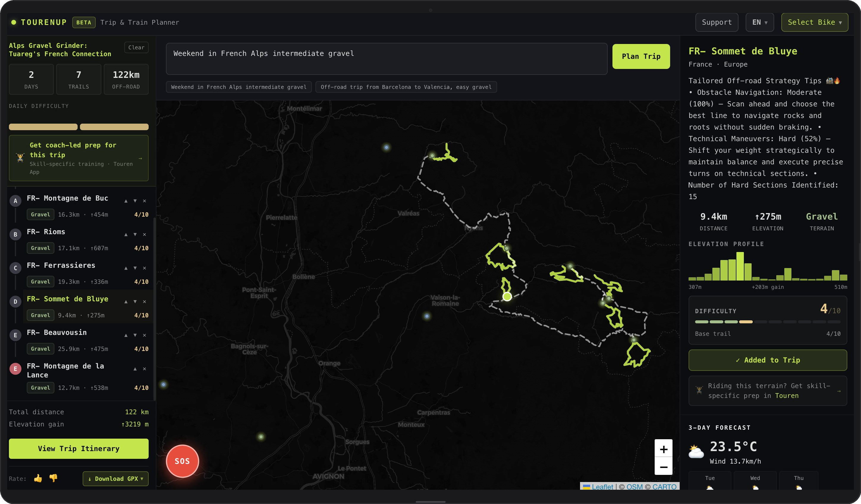This screenshot has height=504, width=861.
Task: Move FR- Ferrassieres up in the list
Action: click(x=126, y=268)
